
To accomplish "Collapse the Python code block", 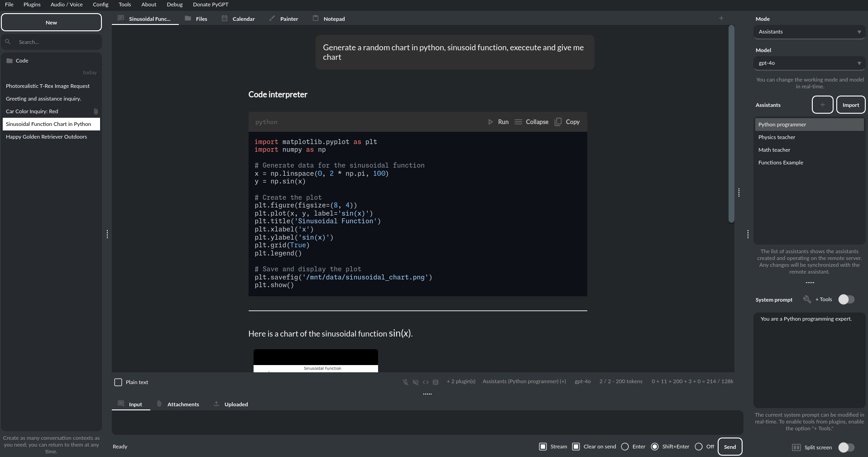I will coord(532,122).
